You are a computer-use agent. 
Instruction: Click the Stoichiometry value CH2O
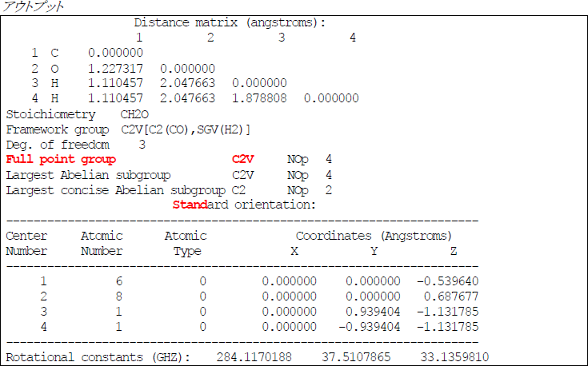click(134, 114)
